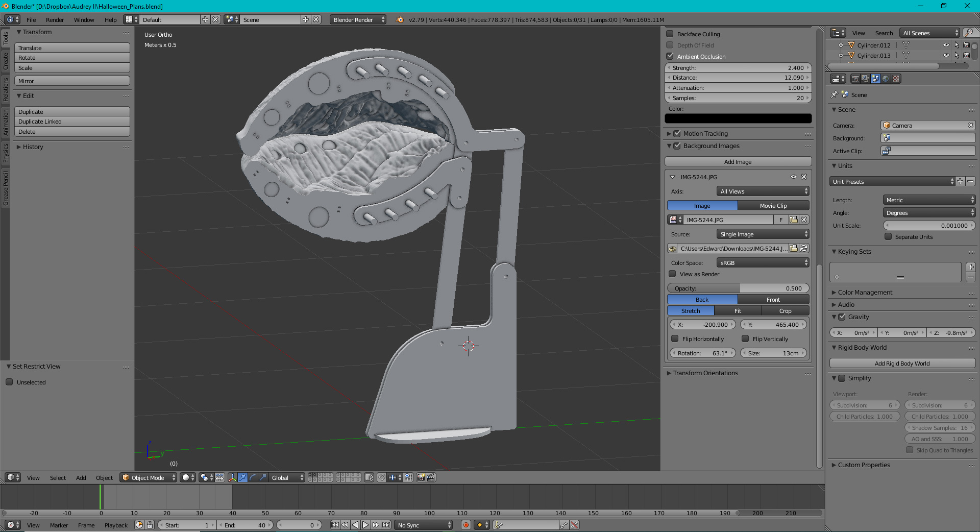This screenshot has height=532, width=980.
Task: Open the Global orientation dropdown
Action: point(287,478)
